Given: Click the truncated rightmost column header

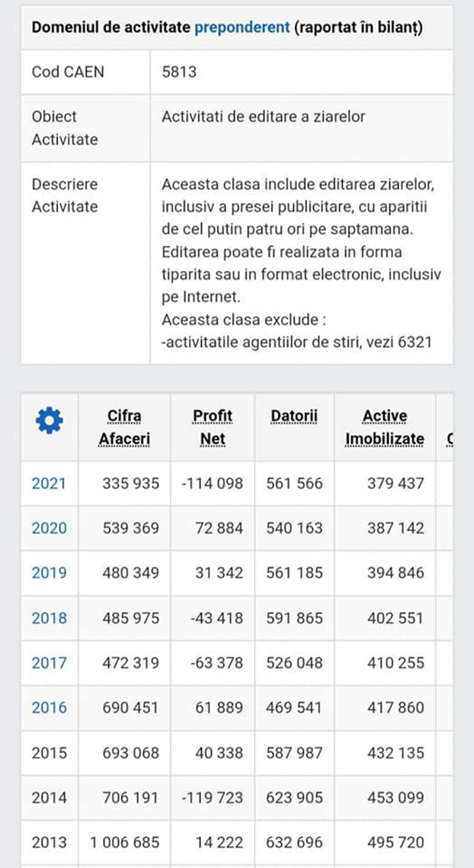Looking at the screenshot, I should coord(451,438).
